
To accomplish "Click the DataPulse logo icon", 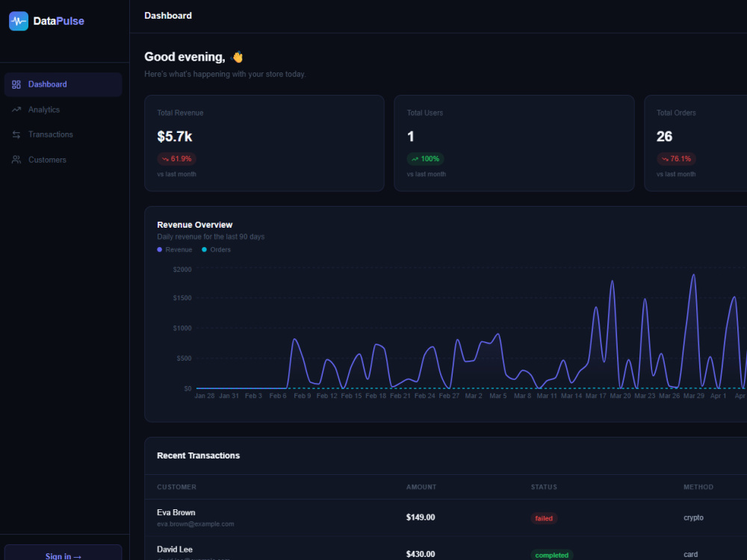I will (x=19, y=21).
